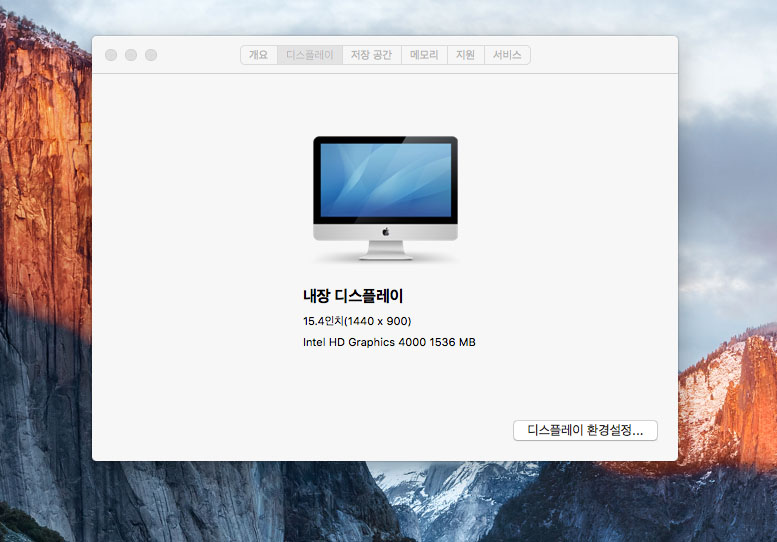
Task: Switch to the 개요 tab
Action: 258,55
